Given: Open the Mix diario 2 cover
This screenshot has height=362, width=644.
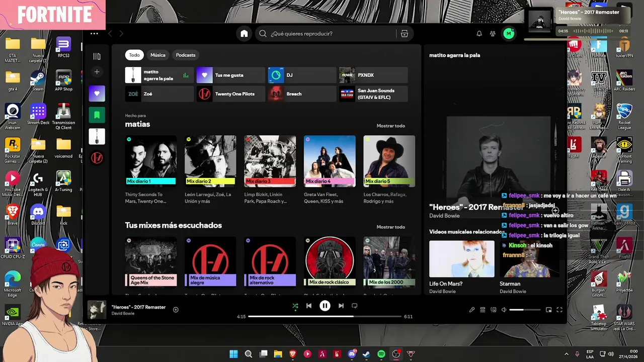Looking at the screenshot, I should coord(210,161).
